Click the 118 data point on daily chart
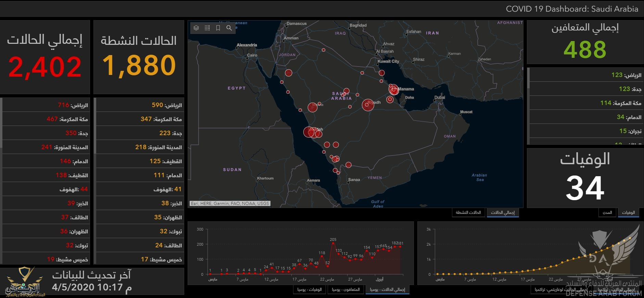Screen dimensions: 644x298 point(322,256)
